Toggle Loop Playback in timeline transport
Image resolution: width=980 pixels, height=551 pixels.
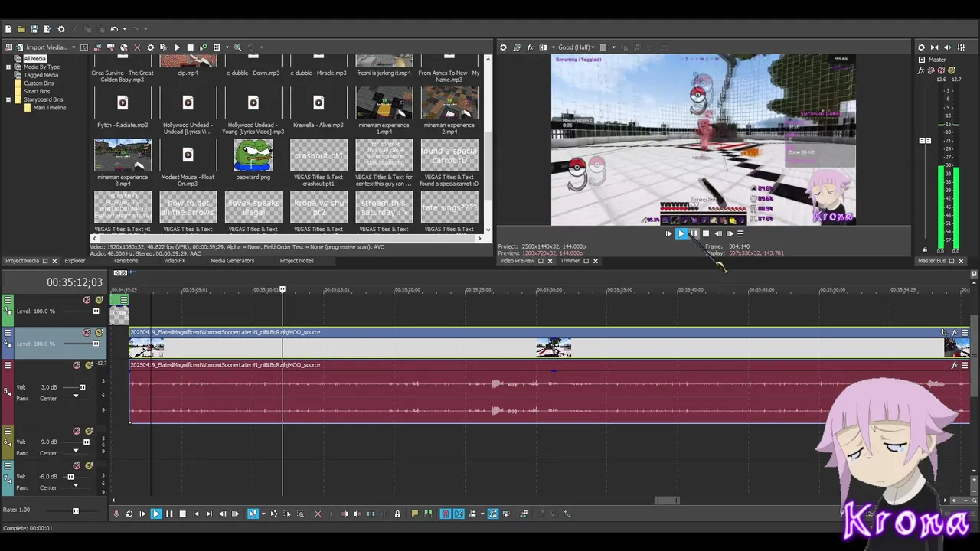point(129,514)
